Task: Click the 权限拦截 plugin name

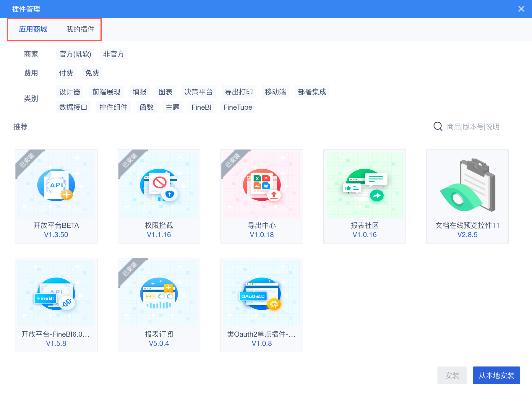Action: (159, 226)
